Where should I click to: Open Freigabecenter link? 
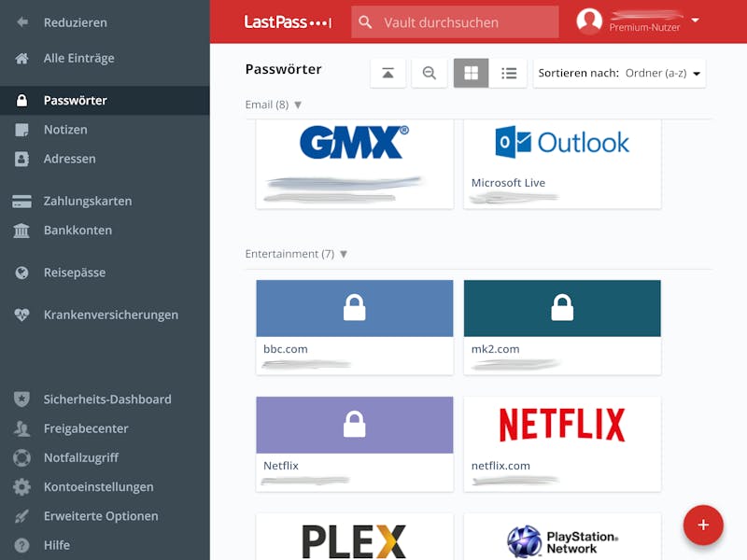point(86,428)
